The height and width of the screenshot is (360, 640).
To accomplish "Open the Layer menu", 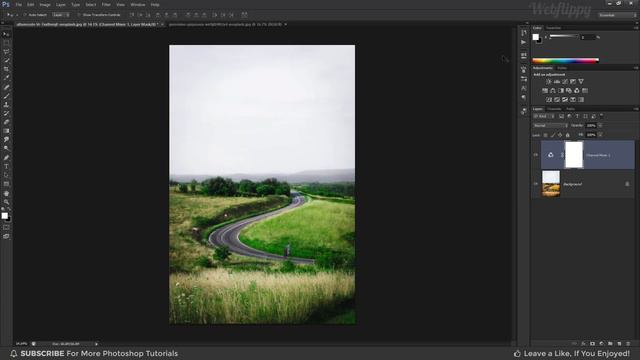I will [60, 5].
